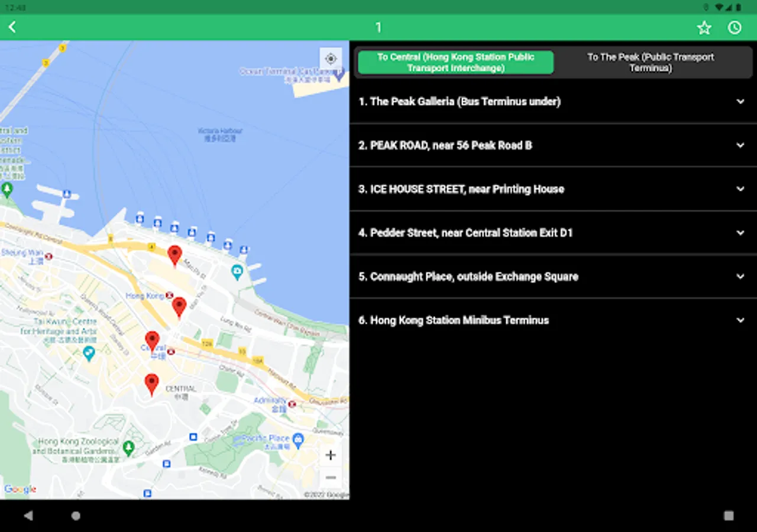
Task: Select stop 4 Pedder Street, near Central Station Exit D1
Action: [x=465, y=233]
